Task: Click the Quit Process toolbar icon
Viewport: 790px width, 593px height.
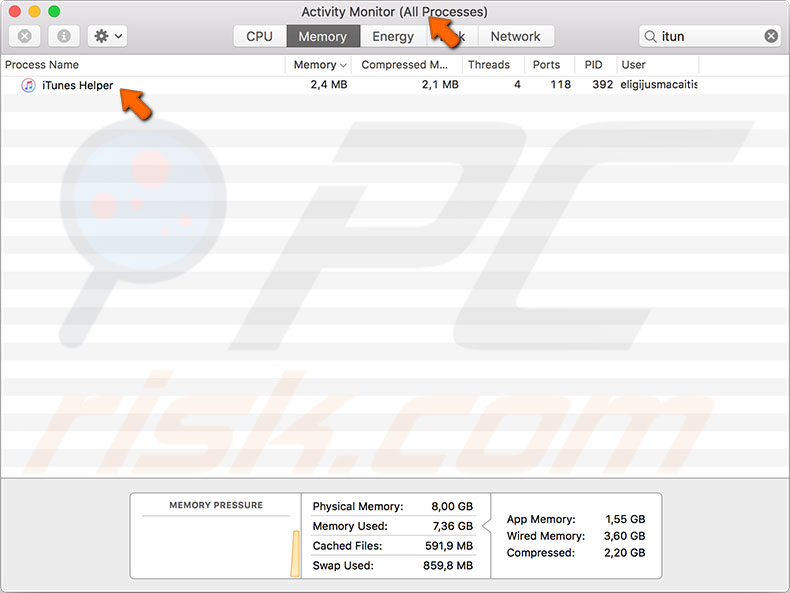Action: pyautogui.click(x=25, y=36)
